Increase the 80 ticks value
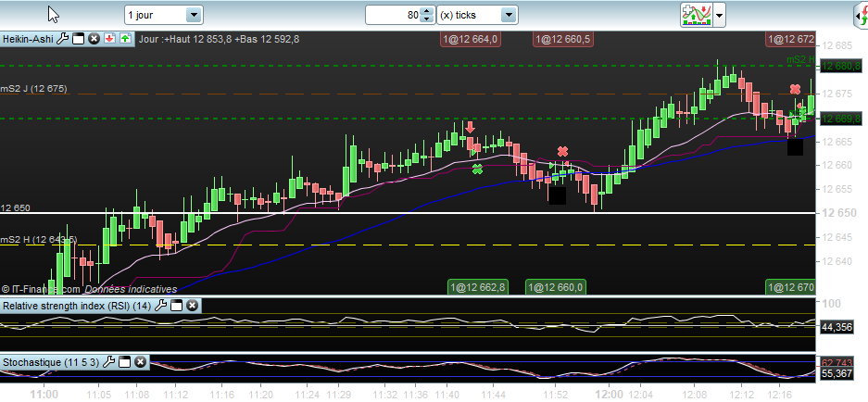868x402 pixels. [426, 11]
